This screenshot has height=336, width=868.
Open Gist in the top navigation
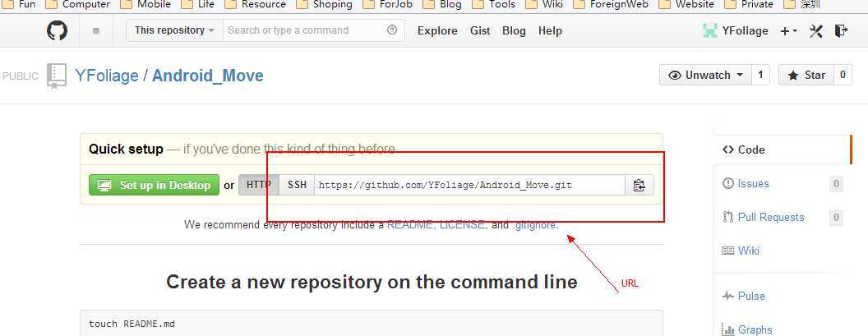coord(480,31)
